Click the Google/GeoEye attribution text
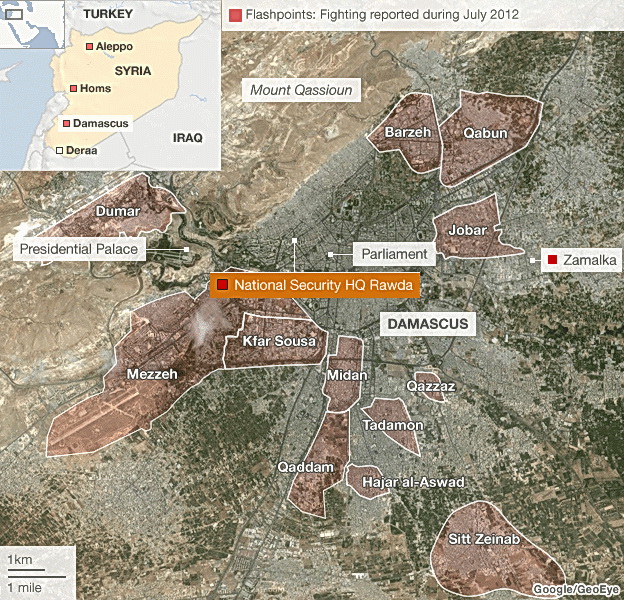 pos(576,588)
